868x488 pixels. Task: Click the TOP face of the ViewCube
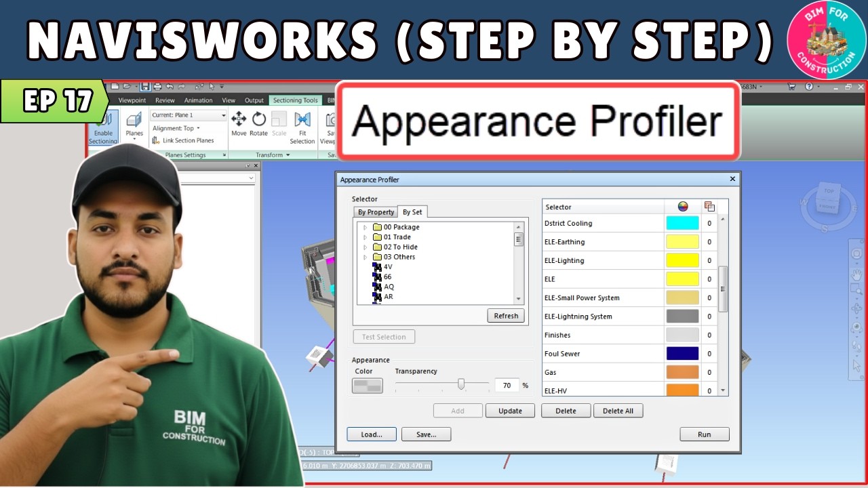829,191
